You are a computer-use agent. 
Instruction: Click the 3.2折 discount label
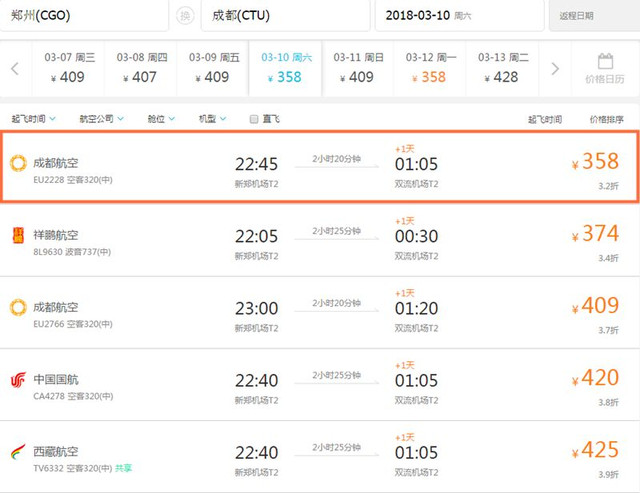(x=609, y=186)
